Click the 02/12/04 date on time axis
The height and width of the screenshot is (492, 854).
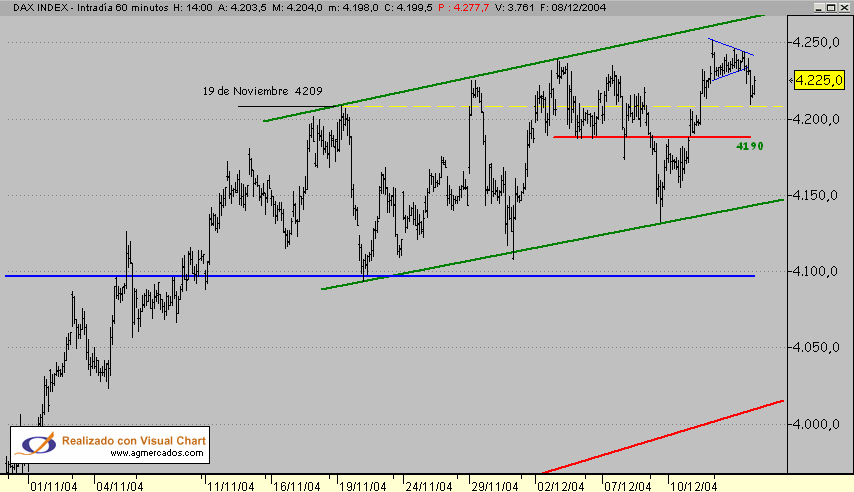coord(560,486)
